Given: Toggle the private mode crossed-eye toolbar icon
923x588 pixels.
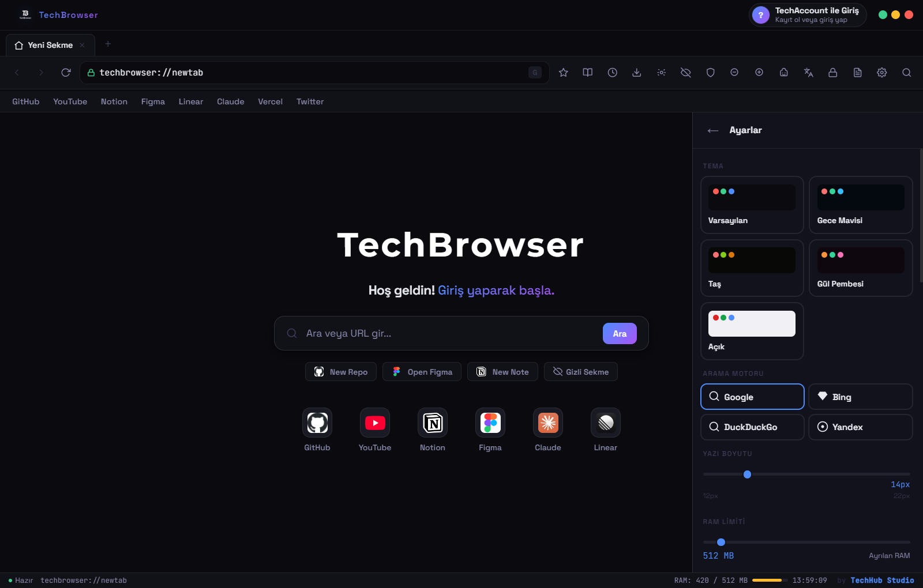Looking at the screenshot, I should click(x=686, y=73).
